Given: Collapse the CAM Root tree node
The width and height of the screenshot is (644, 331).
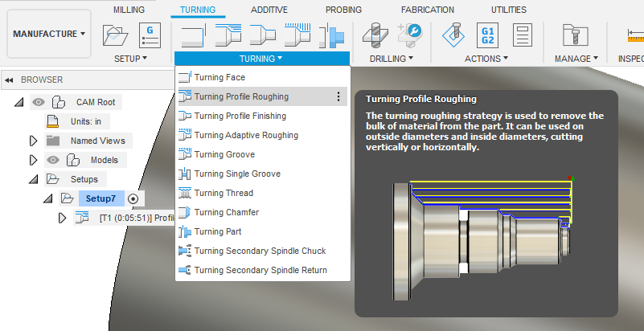Looking at the screenshot, I should coord(18,102).
